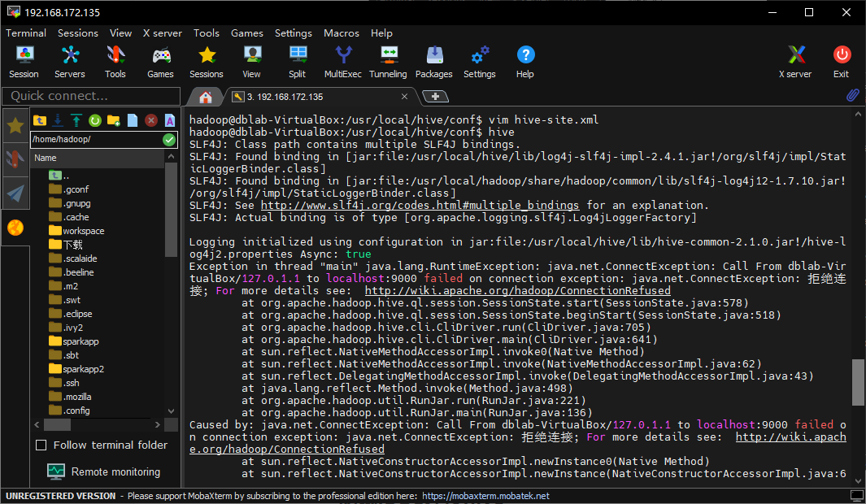Open the paper-plane macros sidebar tab
866x504 pixels.
15,193
